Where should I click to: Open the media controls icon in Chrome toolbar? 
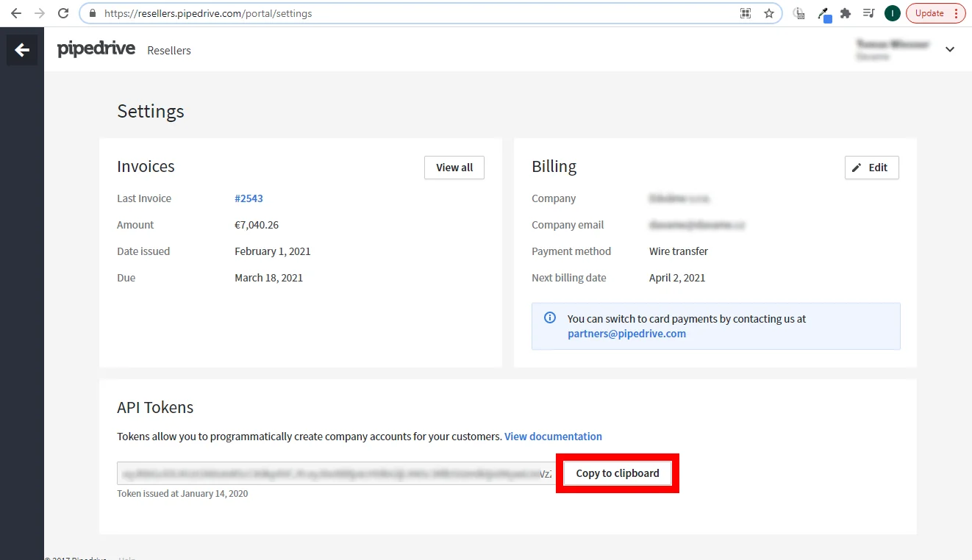(869, 13)
